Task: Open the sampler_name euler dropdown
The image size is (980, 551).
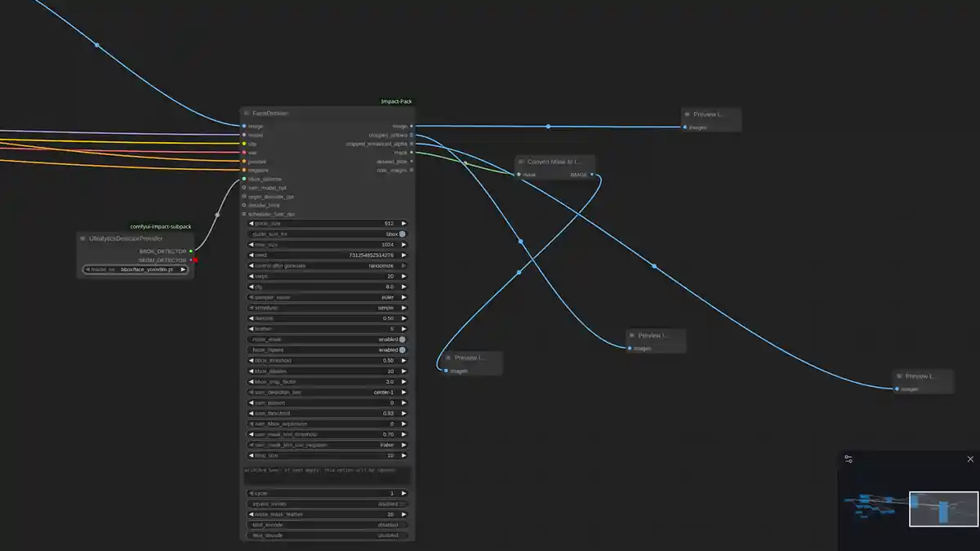Action: pos(327,298)
